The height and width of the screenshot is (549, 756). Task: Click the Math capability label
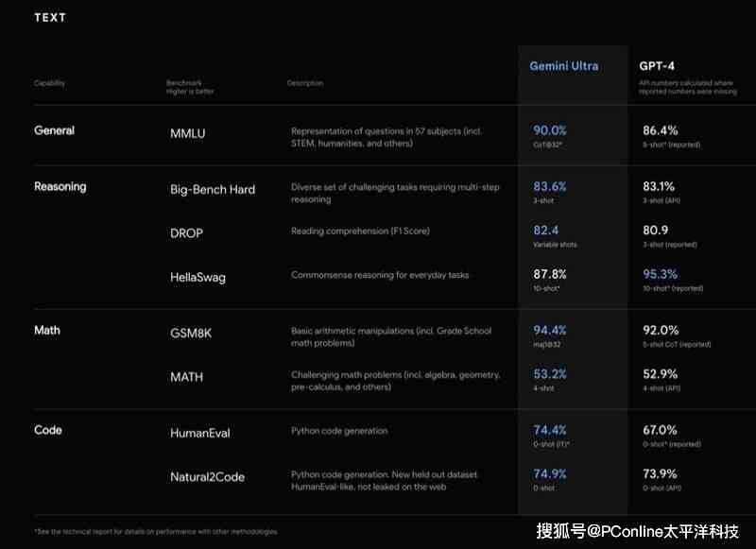point(47,331)
